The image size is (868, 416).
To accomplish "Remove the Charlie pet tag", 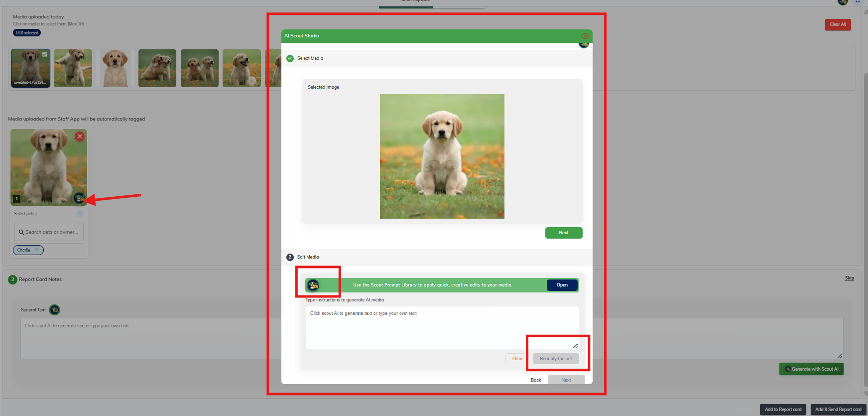I will (x=36, y=250).
